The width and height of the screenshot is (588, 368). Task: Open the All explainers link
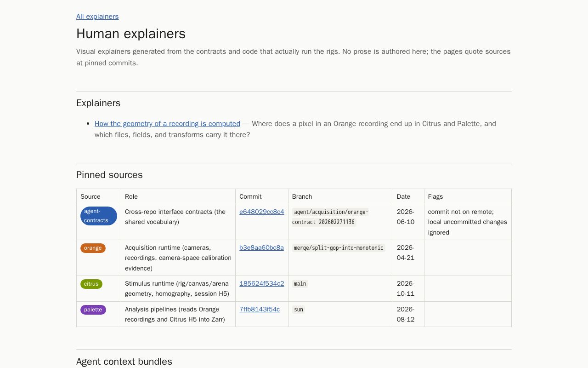97,17
